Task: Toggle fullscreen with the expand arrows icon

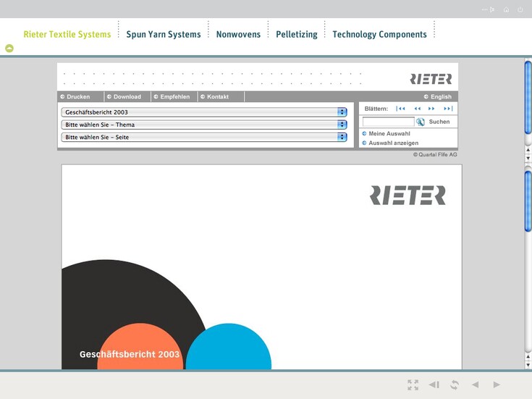Action: [413, 385]
